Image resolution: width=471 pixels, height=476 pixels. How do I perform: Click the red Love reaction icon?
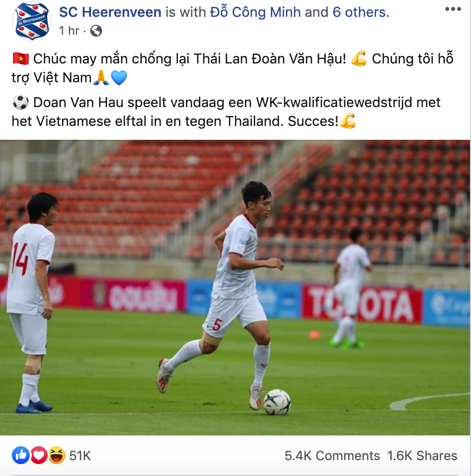pyautogui.click(x=39, y=455)
